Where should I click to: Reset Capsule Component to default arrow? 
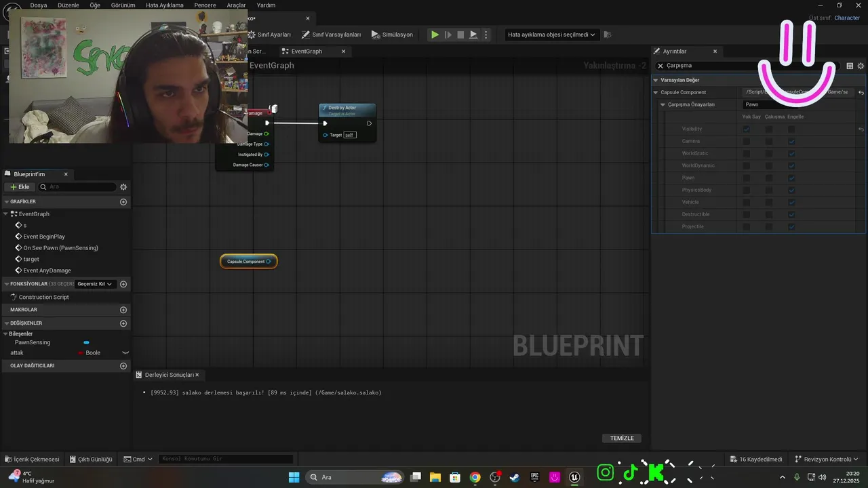pos(861,92)
